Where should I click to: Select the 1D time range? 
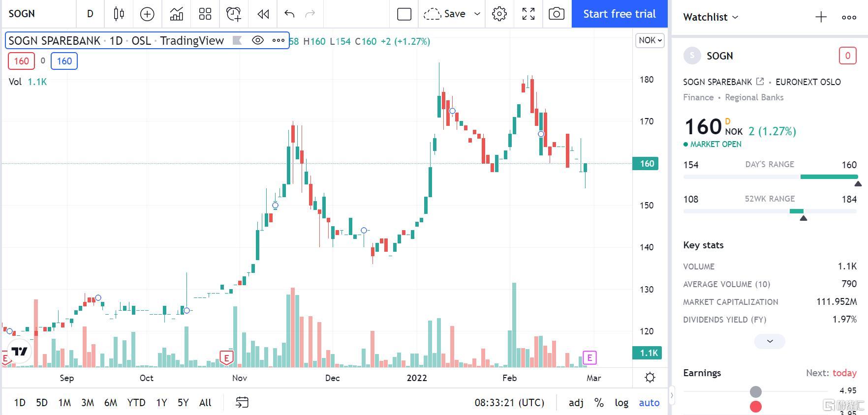click(x=20, y=403)
